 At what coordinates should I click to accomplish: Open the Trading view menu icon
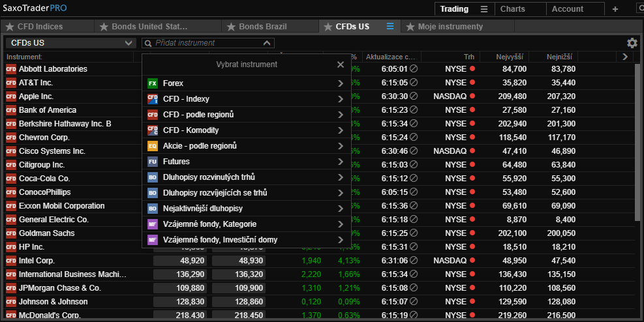tap(484, 9)
